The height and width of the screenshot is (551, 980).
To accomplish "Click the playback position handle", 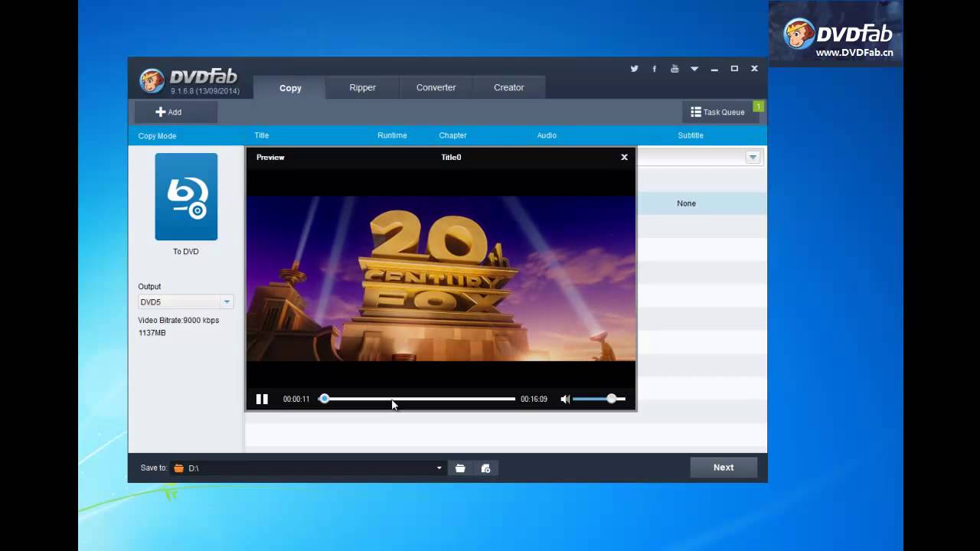I will (x=324, y=399).
